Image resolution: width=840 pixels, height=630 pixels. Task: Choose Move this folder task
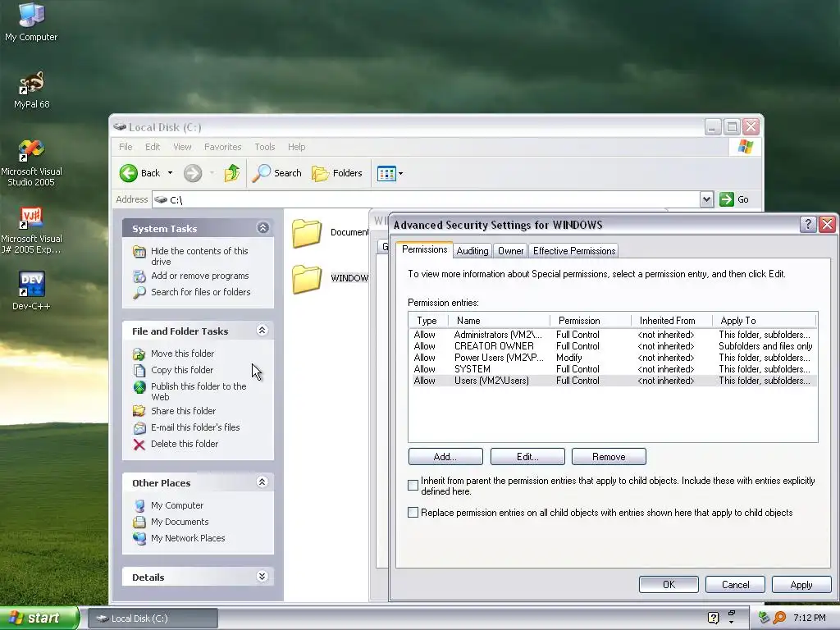click(182, 354)
